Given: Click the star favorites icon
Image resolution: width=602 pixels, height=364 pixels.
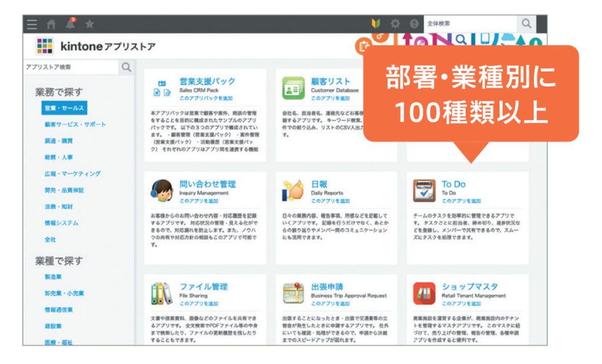Looking at the screenshot, I should (89, 24).
